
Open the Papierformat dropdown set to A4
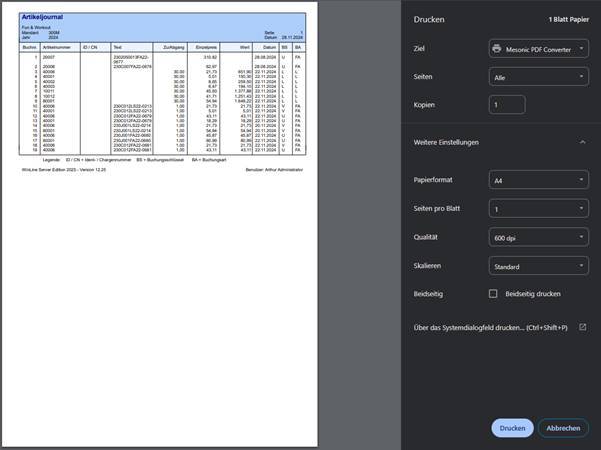[x=539, y=180]
